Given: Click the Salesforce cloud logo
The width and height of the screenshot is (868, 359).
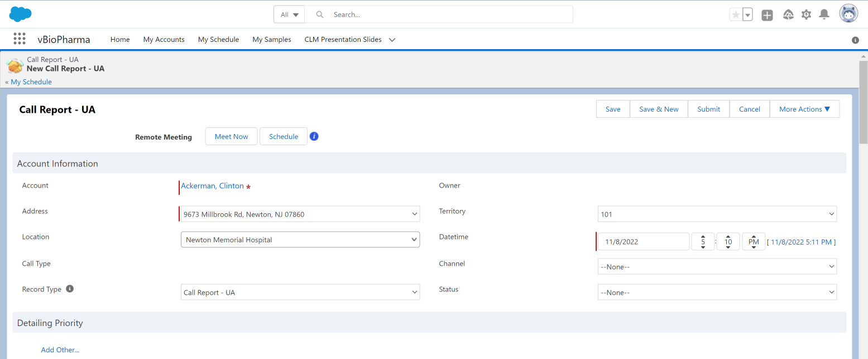Looking at the screenshot, I should coord(21,15).
